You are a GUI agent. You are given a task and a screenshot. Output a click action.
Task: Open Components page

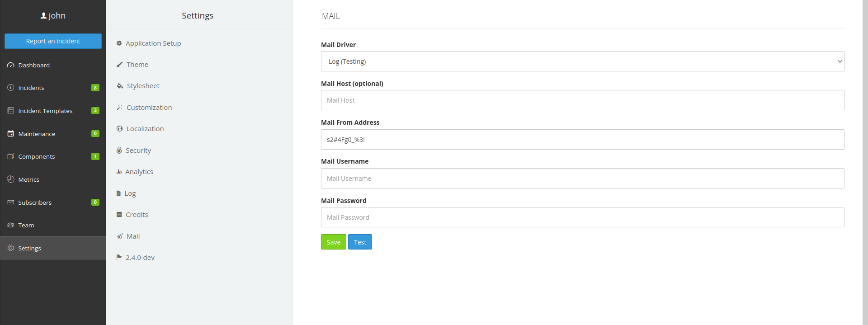(53, 156)
